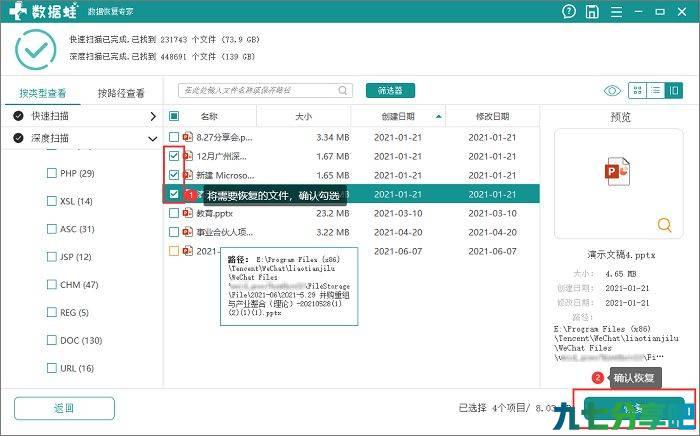Click the pptx icon of 新建 Microso file
700x436 pixels.
click(188, 174)
